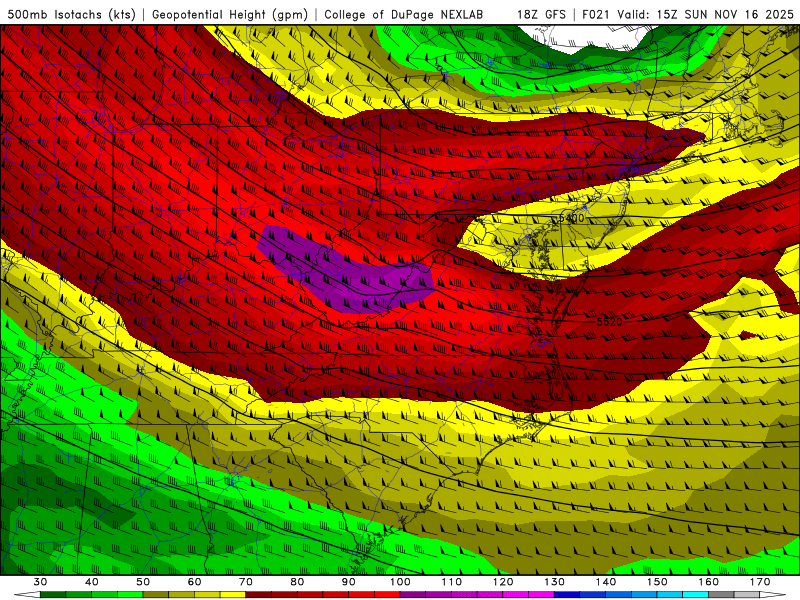The image size is (800, 600).
Task: Click the 60 label on the color scale
Action: click(x=194, y=582)
